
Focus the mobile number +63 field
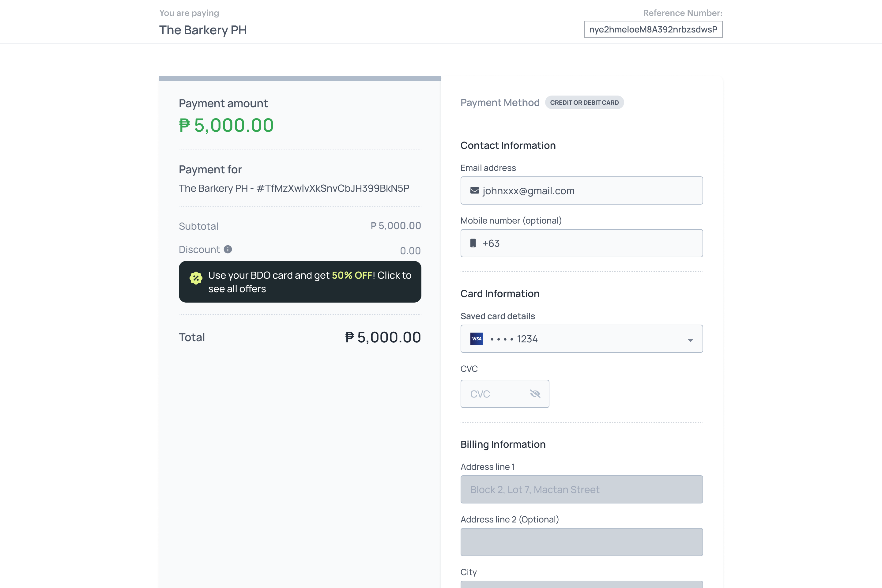click(x=582, y=243)
